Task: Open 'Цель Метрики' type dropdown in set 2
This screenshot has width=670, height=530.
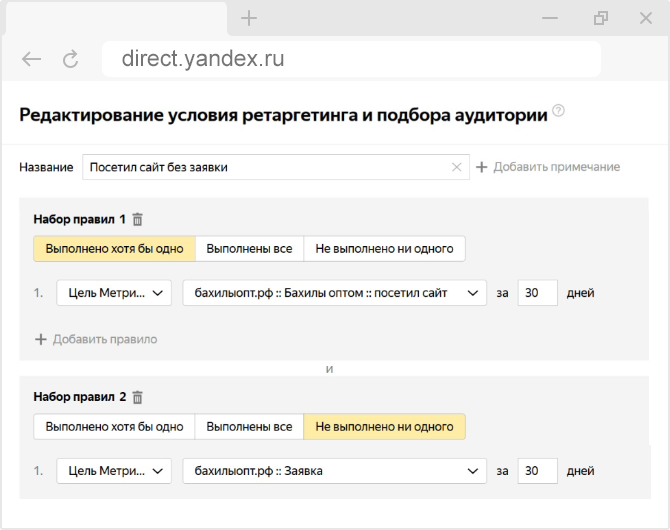Action: (x=114, y=471)
